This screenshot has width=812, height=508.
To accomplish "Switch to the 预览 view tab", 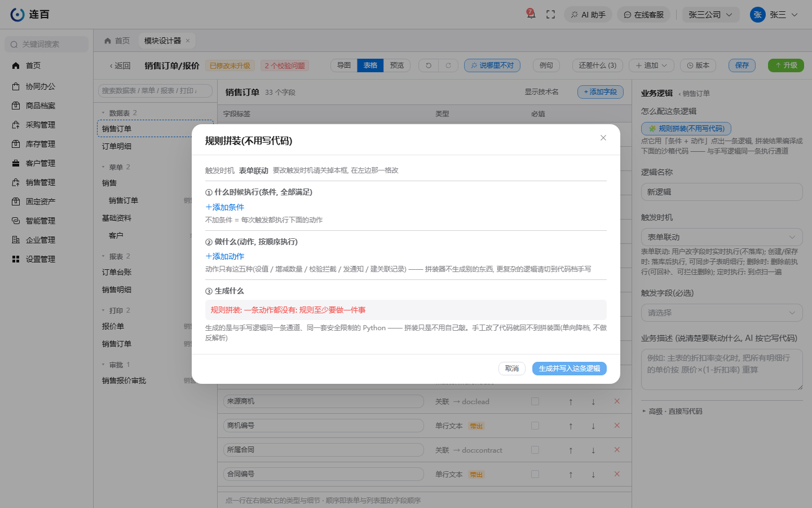I will click(x=397, y=65).
